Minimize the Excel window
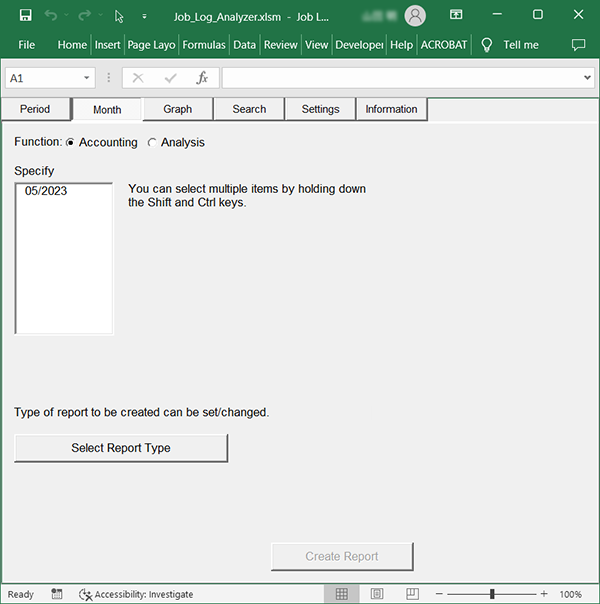This screenshot has height=604, width=600. point(497,15)
